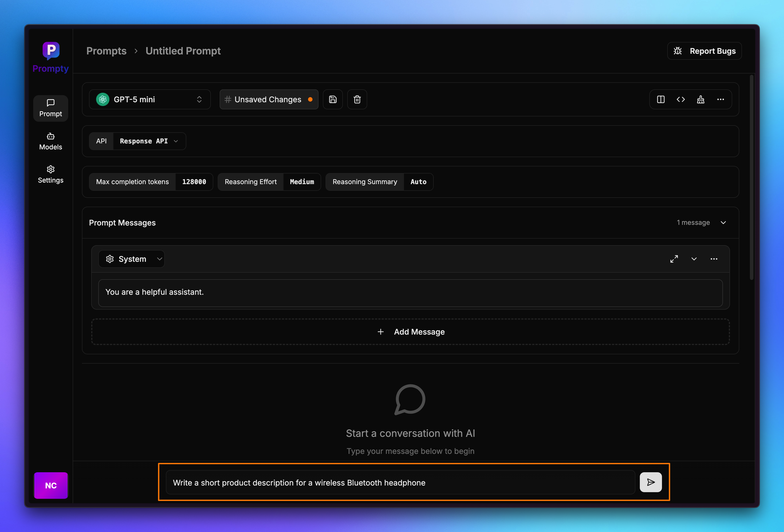The width and height of the screenshot is (784, 532).
Task: Open the code view brackets icon
Action: click(x=680, y=99)
